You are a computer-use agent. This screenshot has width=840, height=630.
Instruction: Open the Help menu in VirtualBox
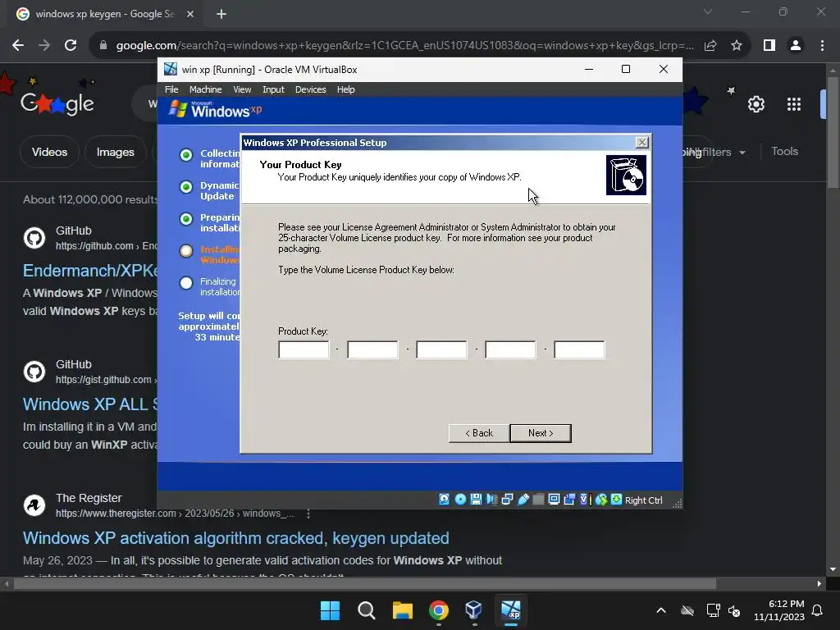pos(345,89)
